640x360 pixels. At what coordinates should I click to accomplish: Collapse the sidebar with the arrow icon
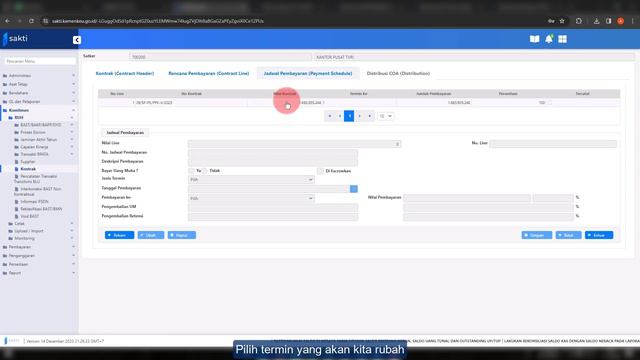tap(77, 40)
